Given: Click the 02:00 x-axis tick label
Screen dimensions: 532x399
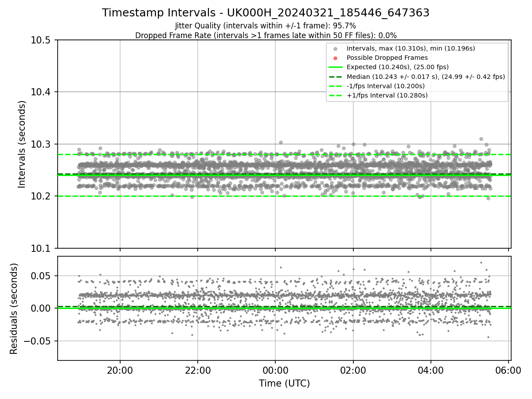Looking at the screenshot, I should [x=353, y=370].
